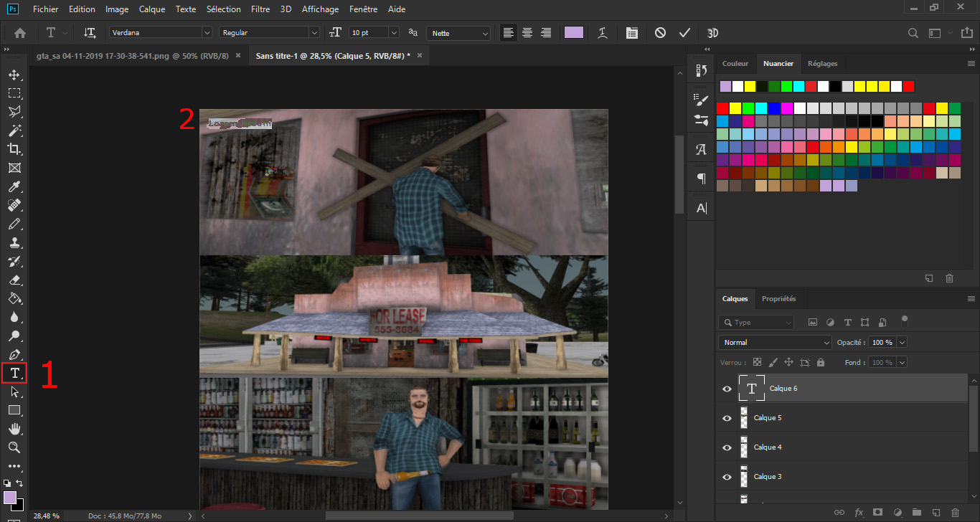This screenshot has height=522, width=980.
Task: Cancel current text edits
Action: coord(660,33)
